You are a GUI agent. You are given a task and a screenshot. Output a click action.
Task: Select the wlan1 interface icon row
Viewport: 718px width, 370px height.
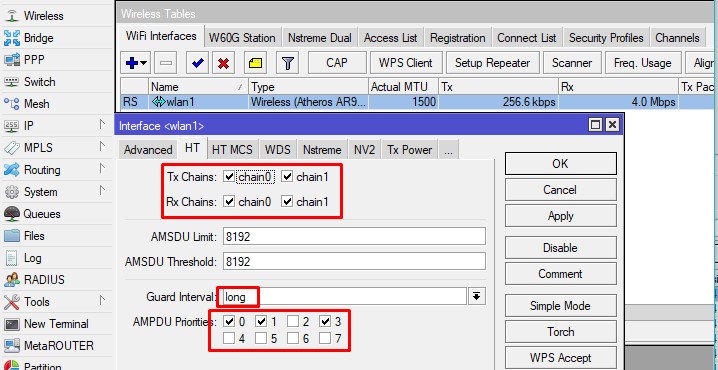159,102
